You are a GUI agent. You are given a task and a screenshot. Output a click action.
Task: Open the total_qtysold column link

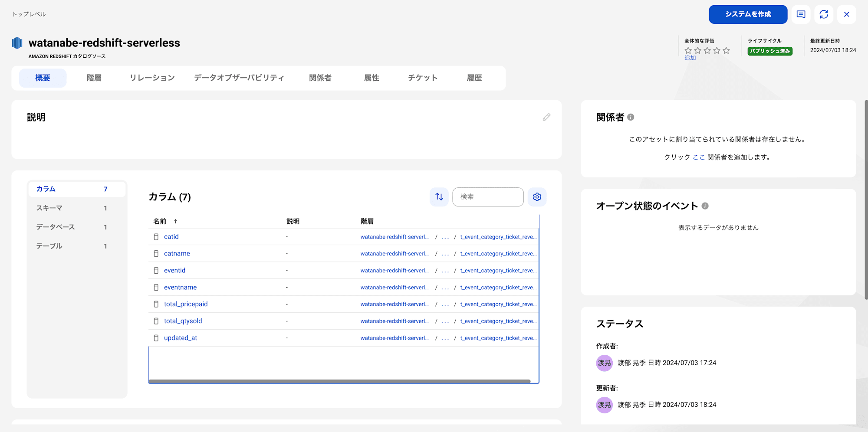tap(183, 321)
